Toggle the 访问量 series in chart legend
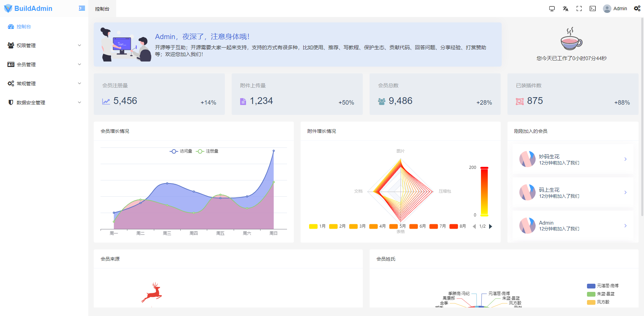Screen dimensions: 644x316 click(180, 151)
